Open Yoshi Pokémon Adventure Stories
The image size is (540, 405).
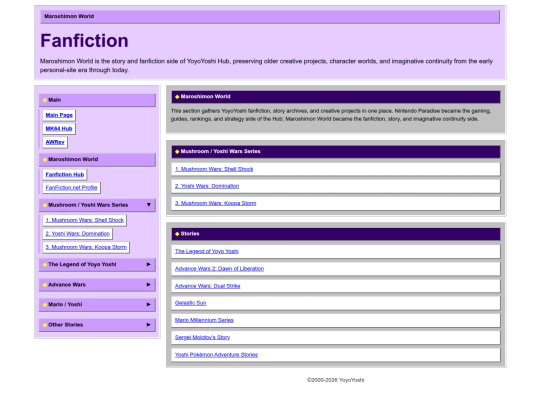216,355
